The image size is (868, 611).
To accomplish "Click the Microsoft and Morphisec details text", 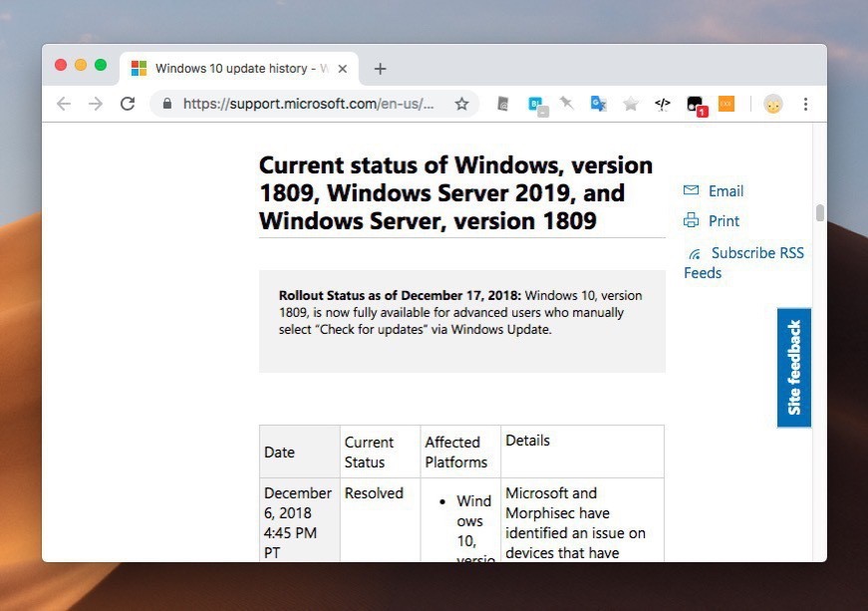I will pos(575,522).
